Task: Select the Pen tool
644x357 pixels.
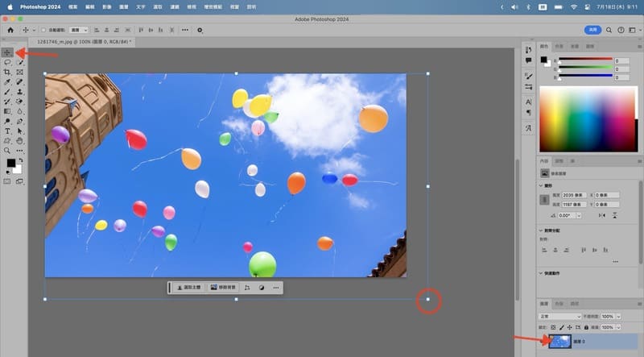Action: [19, 122]
